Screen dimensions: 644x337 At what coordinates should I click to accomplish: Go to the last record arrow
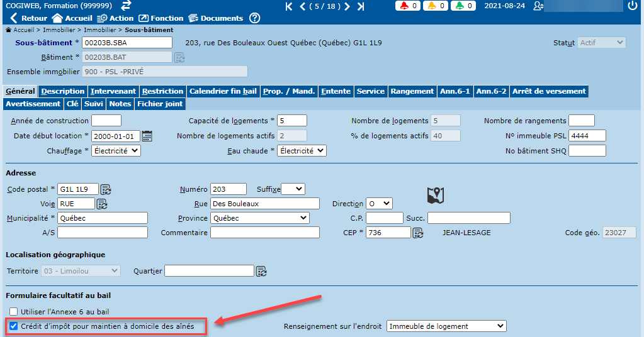point(361,6)
